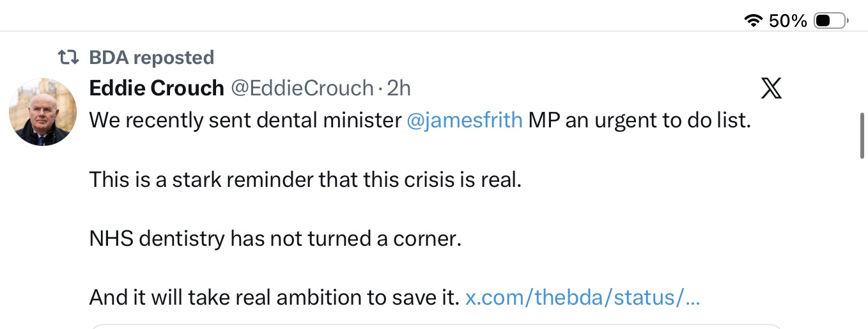This screenshot has height=329, width=868.
Task: Click the vertical scrollbar thumb
Action: click(862, 136)
